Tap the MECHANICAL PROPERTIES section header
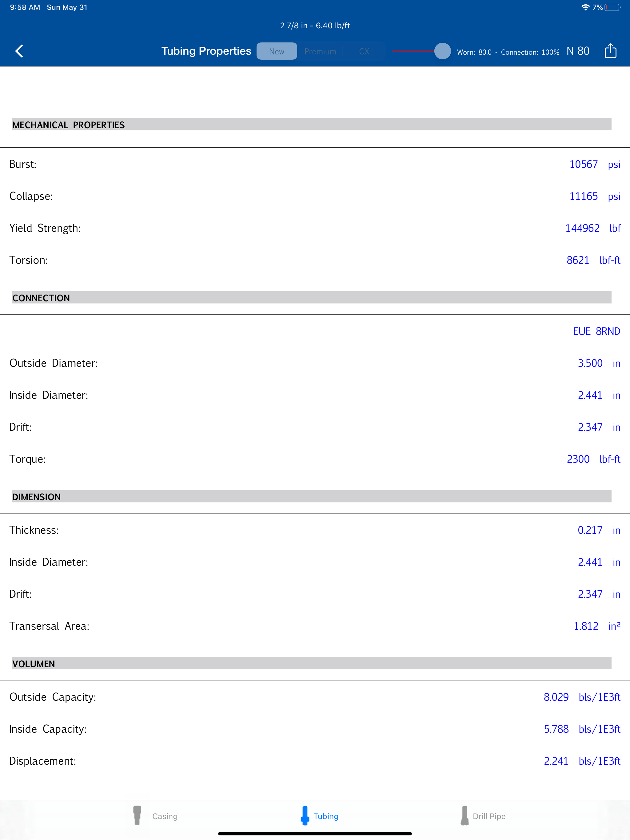This screenshot has height=840, width=630. (x=312, y=125)
